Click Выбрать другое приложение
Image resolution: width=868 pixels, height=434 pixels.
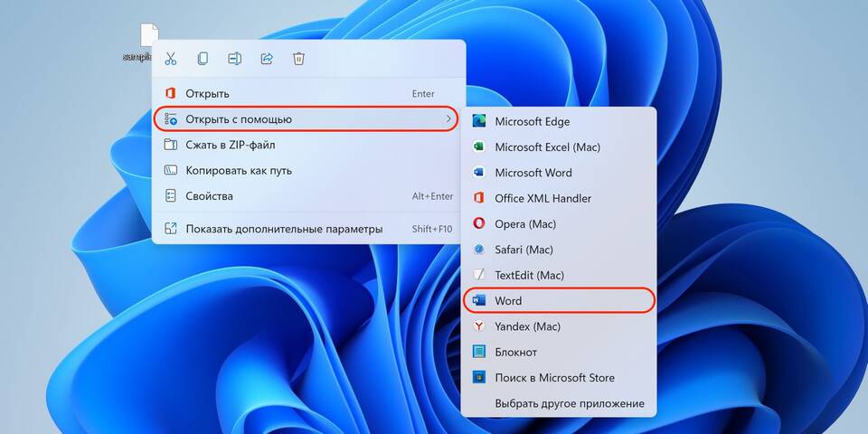(x=559, y=403)
